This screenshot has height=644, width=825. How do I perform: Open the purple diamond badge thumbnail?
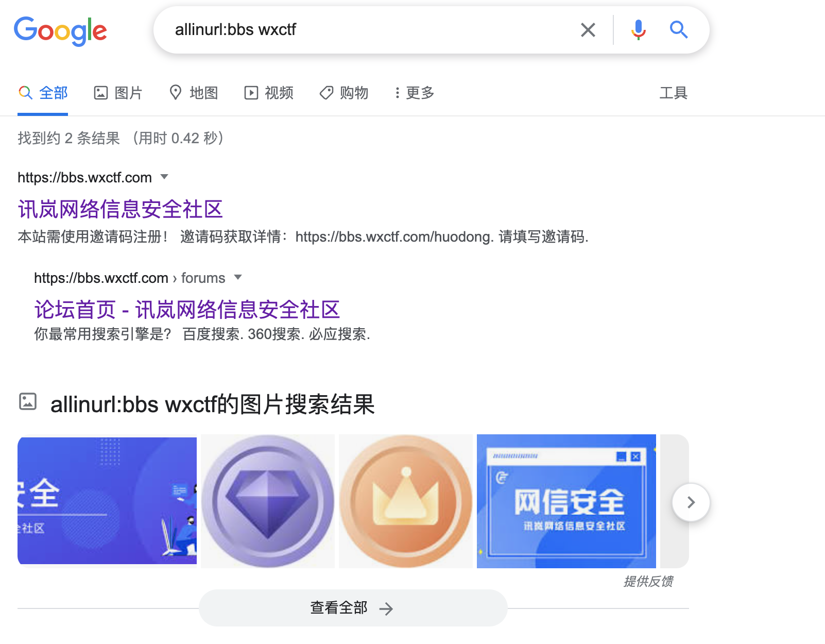[x=268, y=501]
